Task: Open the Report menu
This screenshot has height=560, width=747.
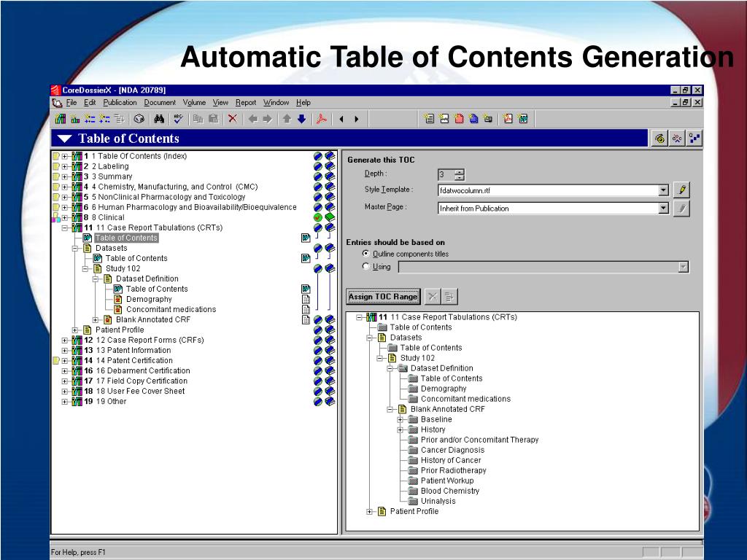Action: pos(246,102)
